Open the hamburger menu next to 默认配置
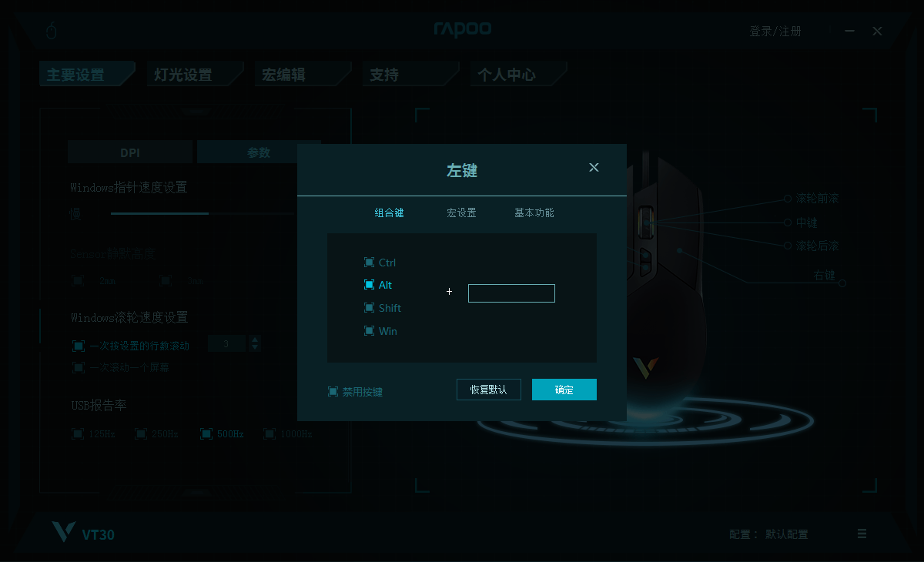 pyautogui.click(x=862, y=534)
